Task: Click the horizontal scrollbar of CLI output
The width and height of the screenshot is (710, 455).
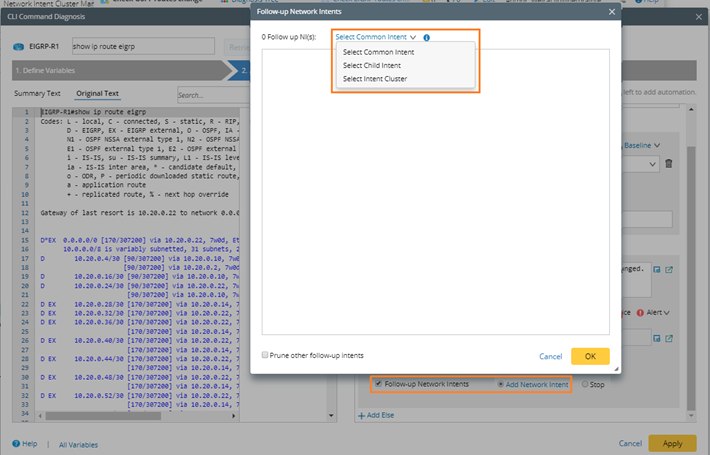Action: [x=103, y=416]
